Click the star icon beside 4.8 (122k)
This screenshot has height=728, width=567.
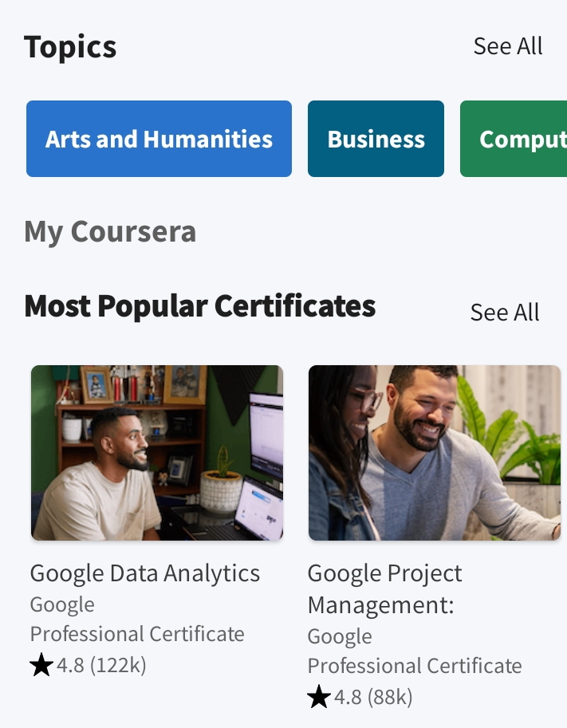pos(41,665)
